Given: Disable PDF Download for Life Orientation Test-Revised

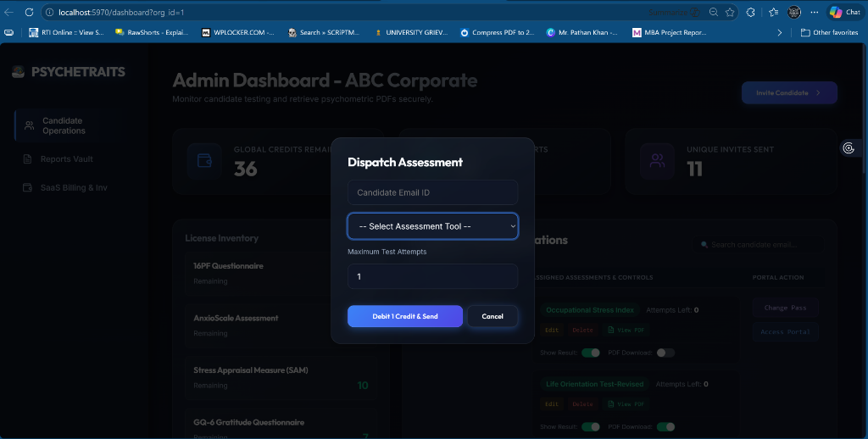Looking at the screenshot, I should coord(665,427).
